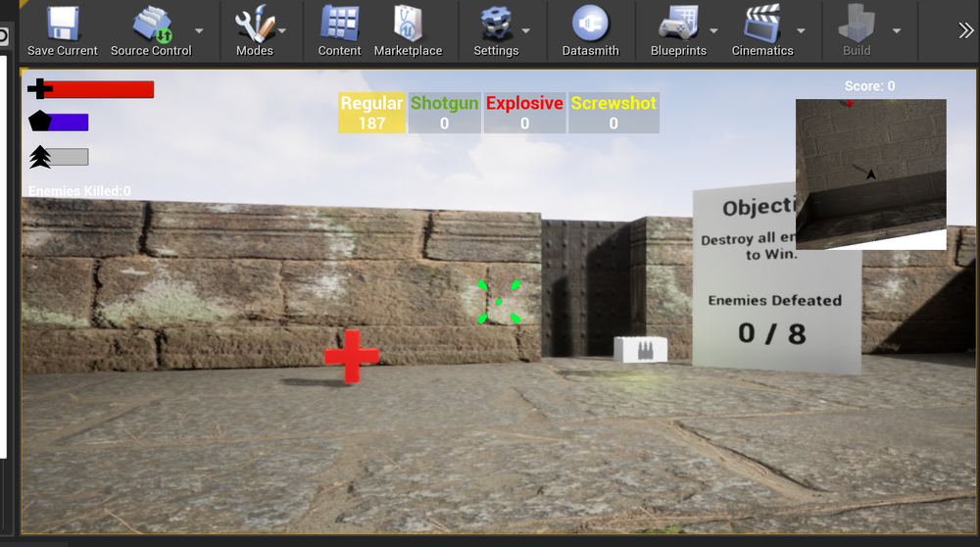Click the minimap in the viewport corner
This screenshot has height=547, width=980.
(x=870, y=174)
